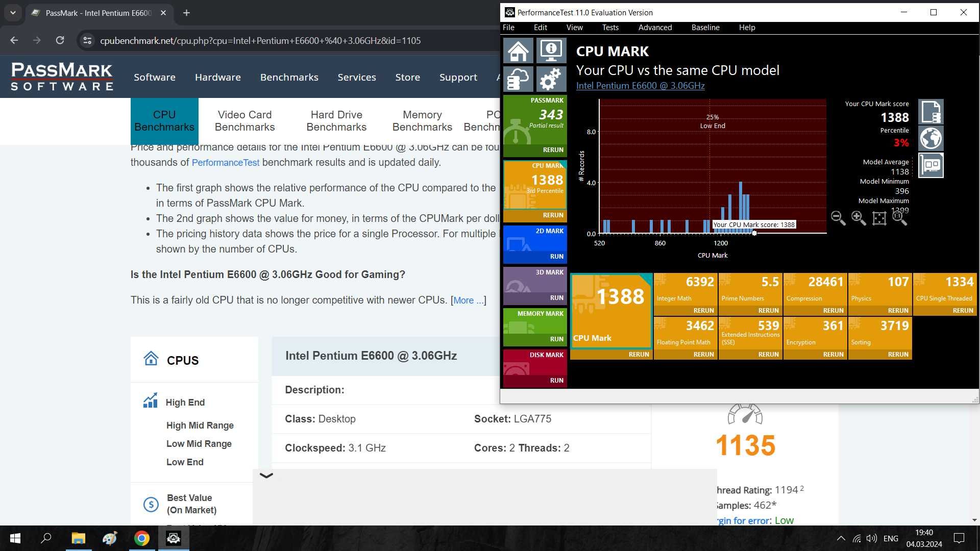Rerun the Integer Math test
The image size is (980, 551).
(x=704, y=311)
